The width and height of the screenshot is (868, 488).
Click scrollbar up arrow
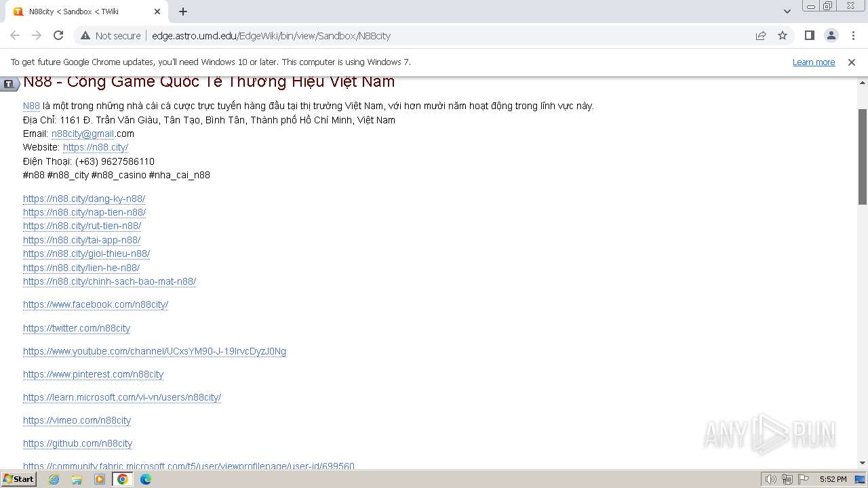click(x=863, y=82)
